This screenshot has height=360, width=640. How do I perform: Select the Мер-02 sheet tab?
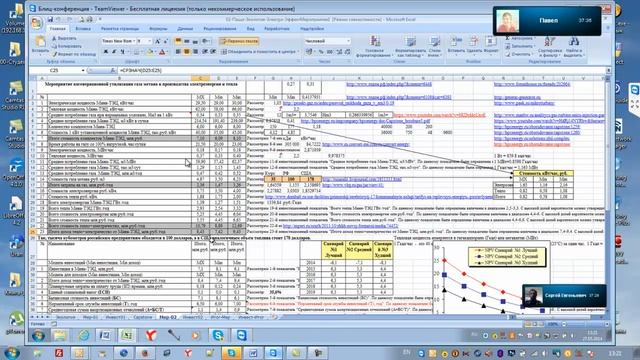coord(168,317)
